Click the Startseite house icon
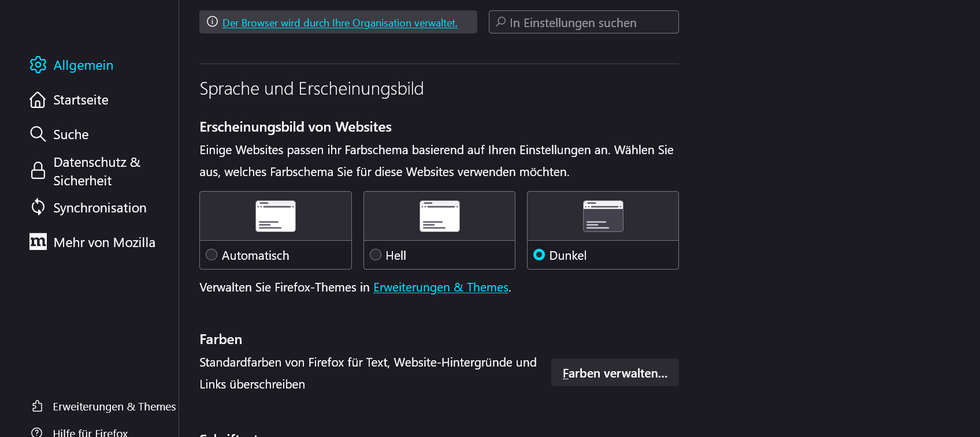This screenshot has width=980, height=437. tap(38, 100)
